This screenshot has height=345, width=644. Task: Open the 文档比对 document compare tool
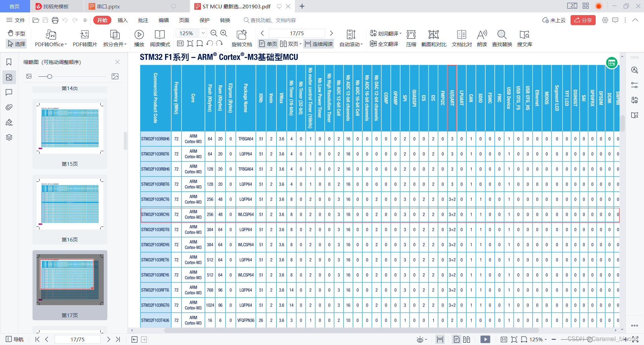(x=462, y=38)
